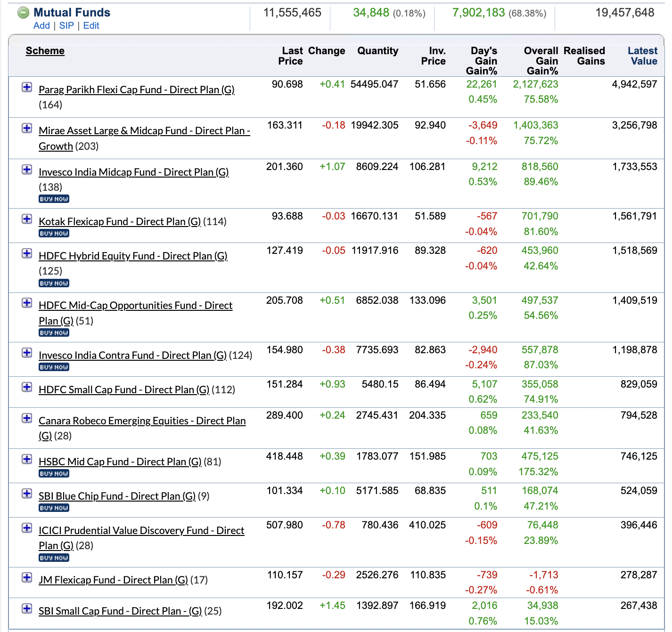
Task: Open Invesco India Midcap Fund link
Action: (x=134, y=172)
